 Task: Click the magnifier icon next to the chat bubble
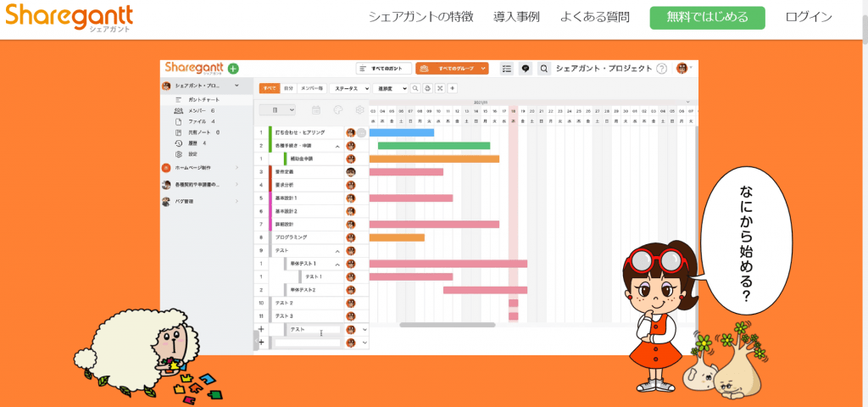544,69
